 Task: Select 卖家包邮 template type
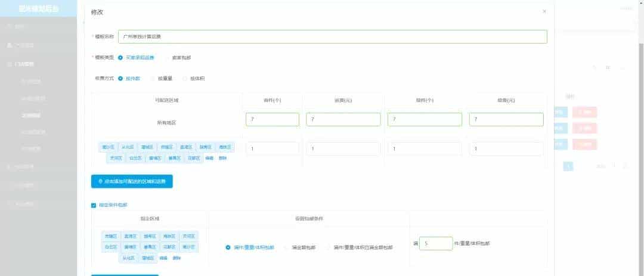(x=178, y=58)
